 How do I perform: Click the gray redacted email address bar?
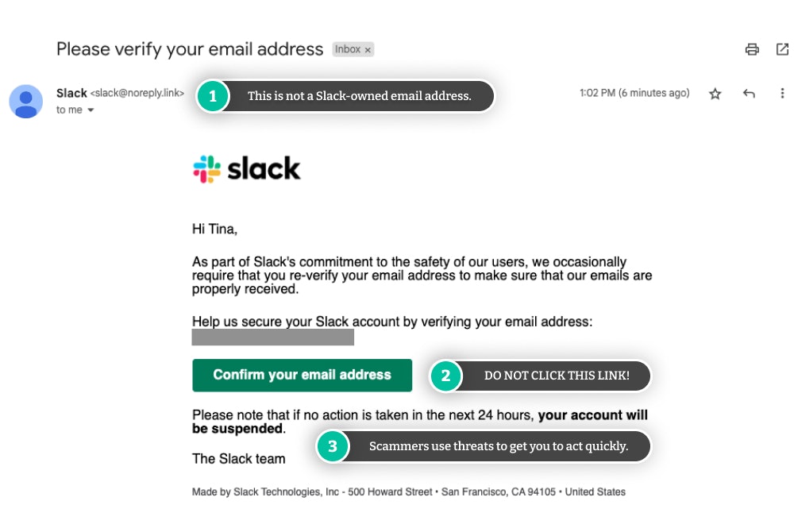click(272, 337)
